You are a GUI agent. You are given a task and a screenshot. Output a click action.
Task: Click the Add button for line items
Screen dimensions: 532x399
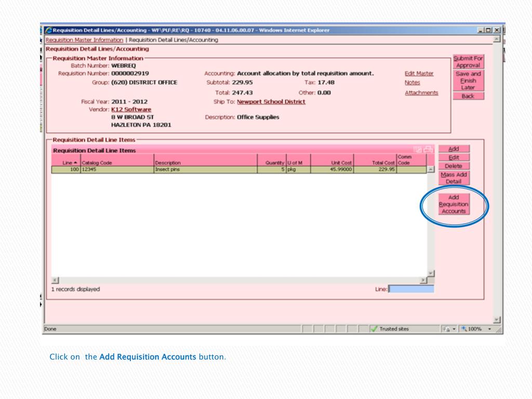(454, 149)
